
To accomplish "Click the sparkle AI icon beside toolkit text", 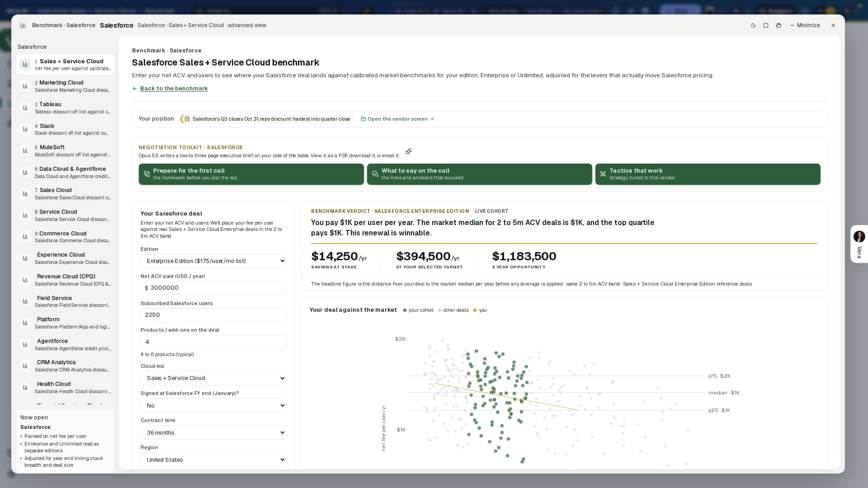I will tap(409, 151).
